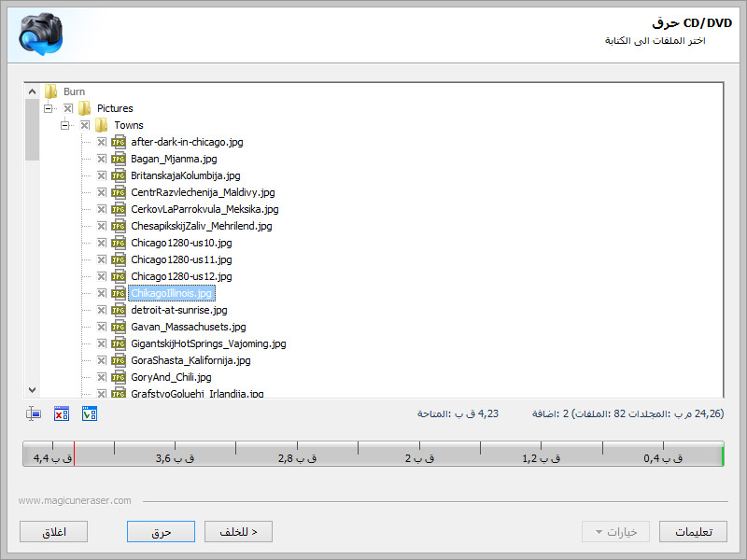The image size is (747, 560).
Task: Click JPG icon of Chicago1280-us12.jpg
Action: [x=119, y=276]
